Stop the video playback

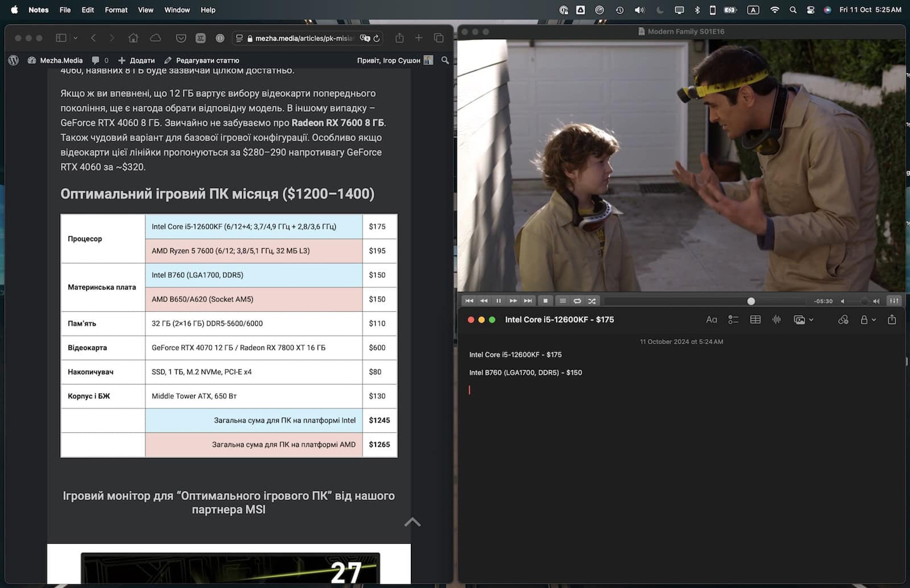(x=546, y=301)
